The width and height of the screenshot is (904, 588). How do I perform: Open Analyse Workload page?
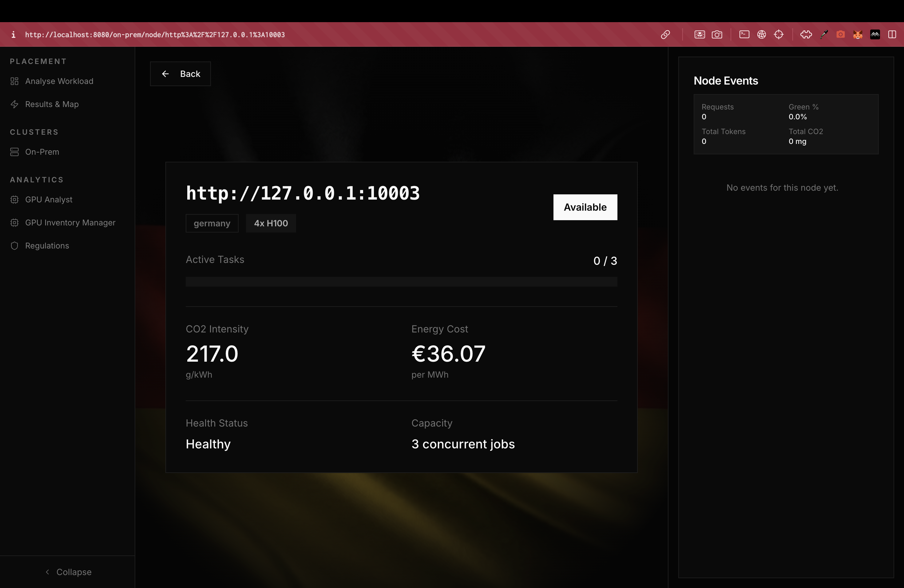(59, 81)
